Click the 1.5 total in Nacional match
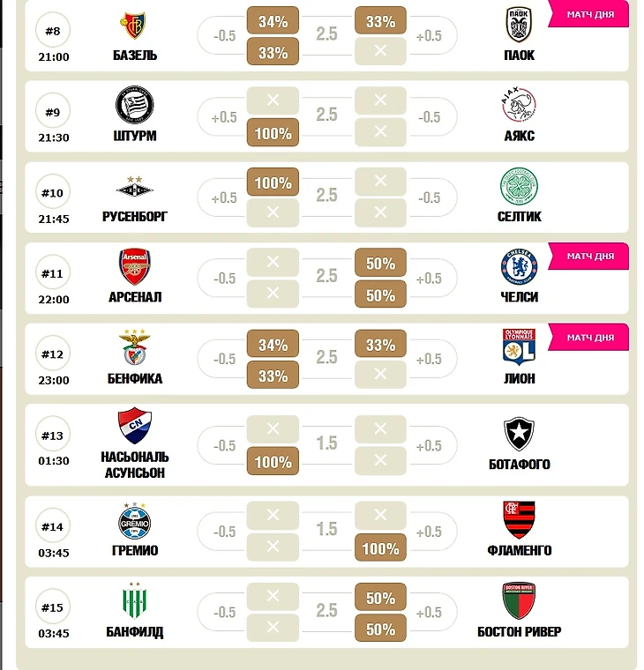This screenshot has height=670, width=644. 326,443
